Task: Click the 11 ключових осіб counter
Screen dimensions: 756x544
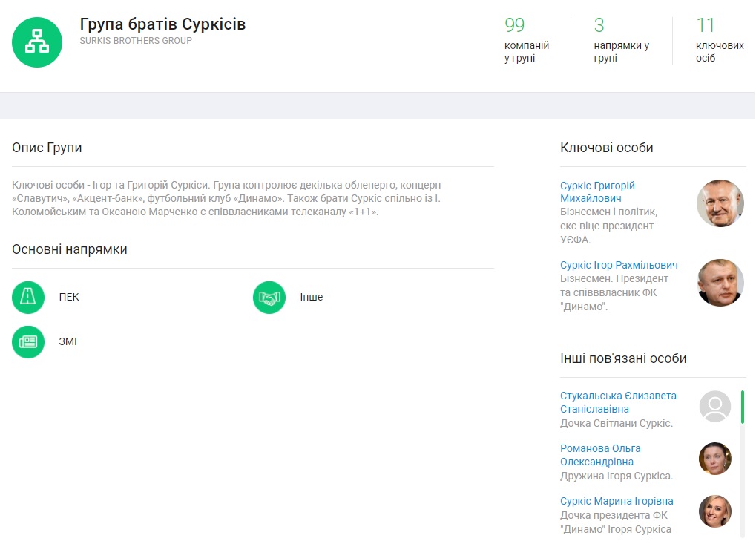Action: pos(719,42)
